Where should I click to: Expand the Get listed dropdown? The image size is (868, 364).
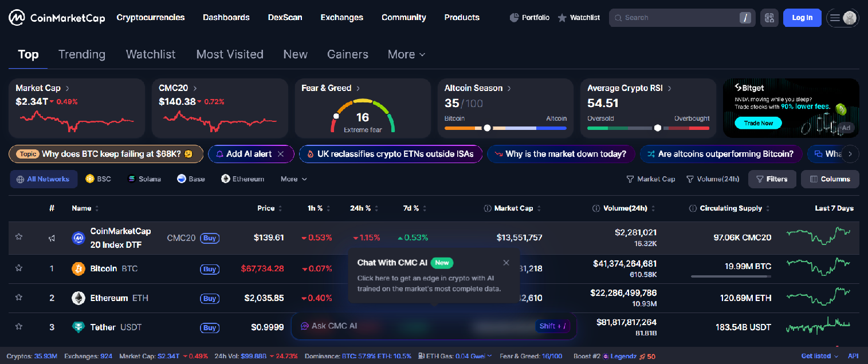(x=820, y=356)
